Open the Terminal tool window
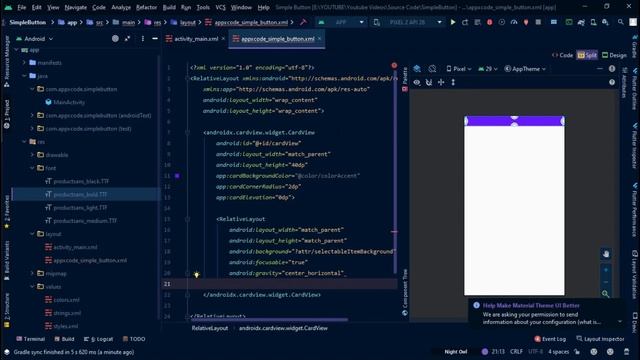The width and height of the screenshot is (640, 360). 31,339
